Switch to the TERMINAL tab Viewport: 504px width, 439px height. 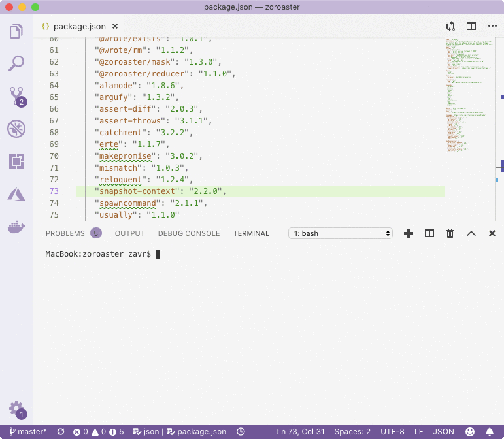tap(251, 233)
